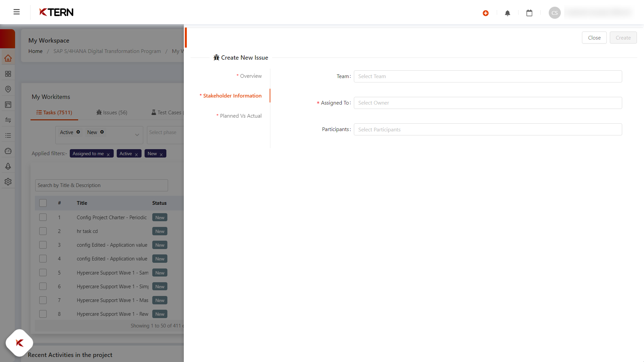Screen dimensions: 644x362
Task: Click the Title column header
Action: coord(82,203)
